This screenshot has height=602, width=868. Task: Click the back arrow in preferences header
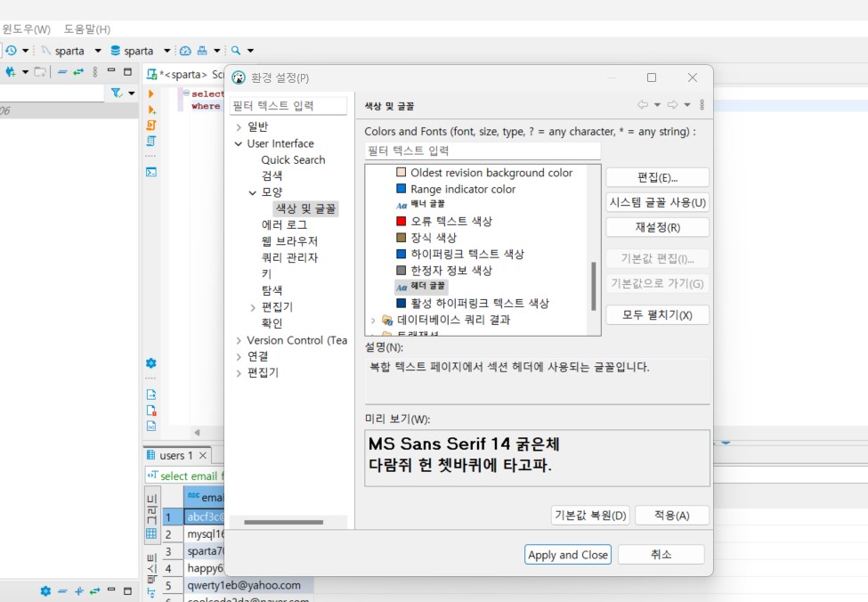pyautogui.click(x=642, y=105)
